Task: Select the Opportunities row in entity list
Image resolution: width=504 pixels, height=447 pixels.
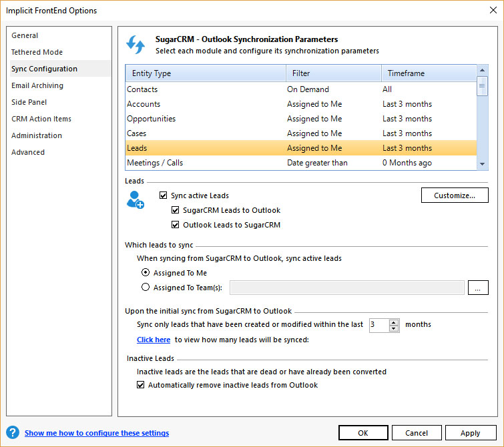Action: 152,119
